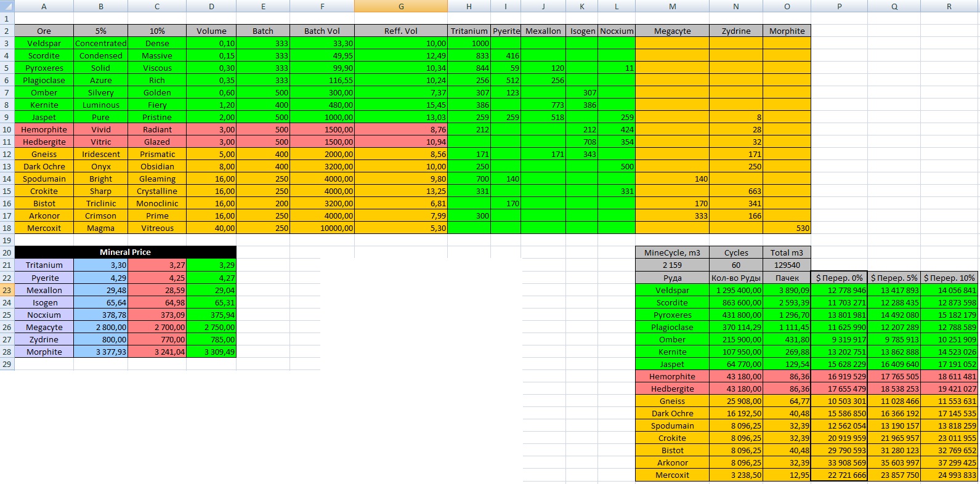This screenshot has height=484, width=980.
Task: Select the column G header
Action: [x=401, y=6]
